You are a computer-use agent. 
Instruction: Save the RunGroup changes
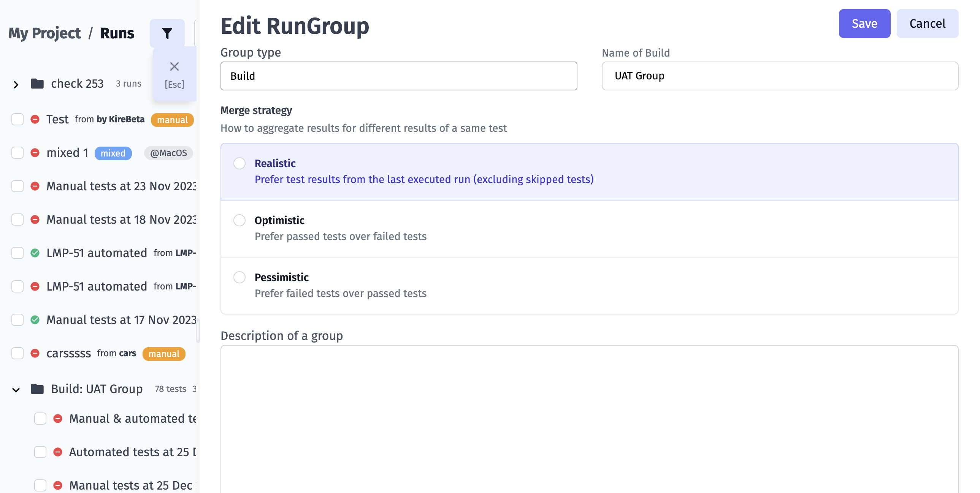tap(864, 24)
